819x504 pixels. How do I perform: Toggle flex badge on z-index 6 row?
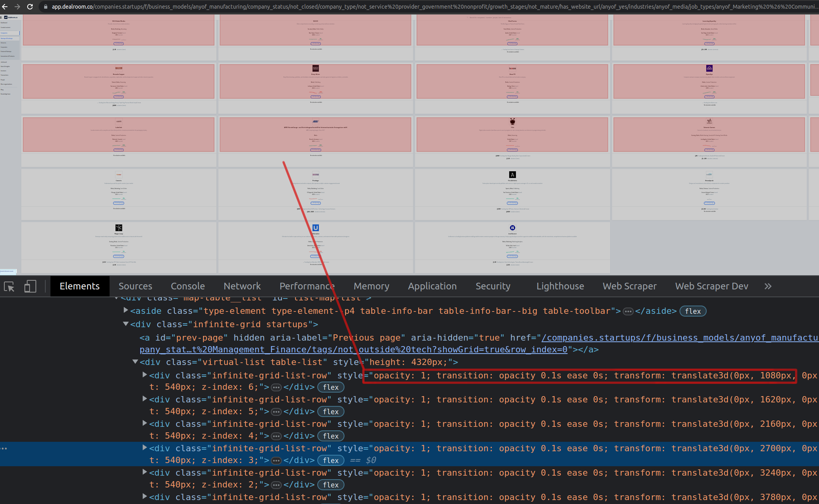331,387
